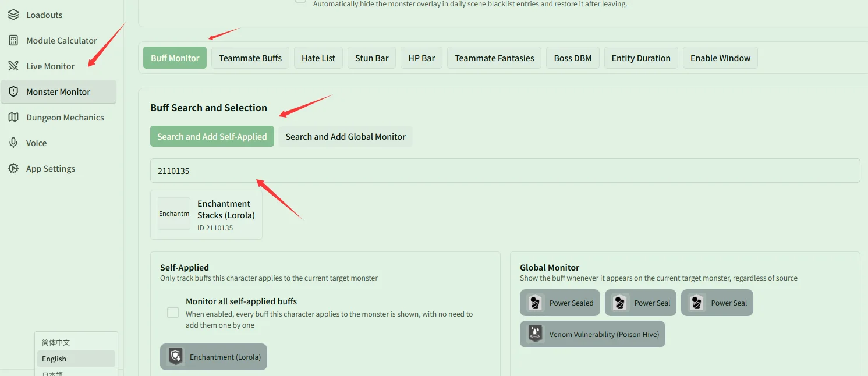This screenshot has width=868, height=376.
Task: Switch to Teammate Fantasies tab
Action: coord(494,58)
